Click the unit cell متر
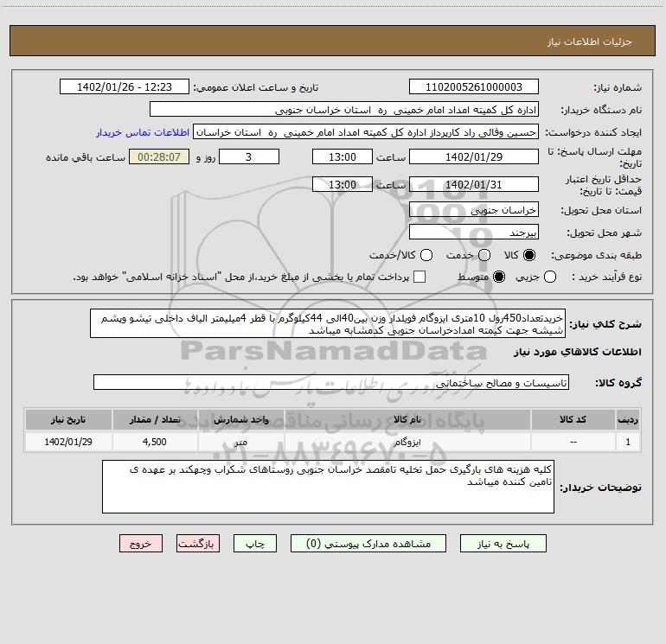This screenshot has height=644, width=666. click(x=240, y=442)
